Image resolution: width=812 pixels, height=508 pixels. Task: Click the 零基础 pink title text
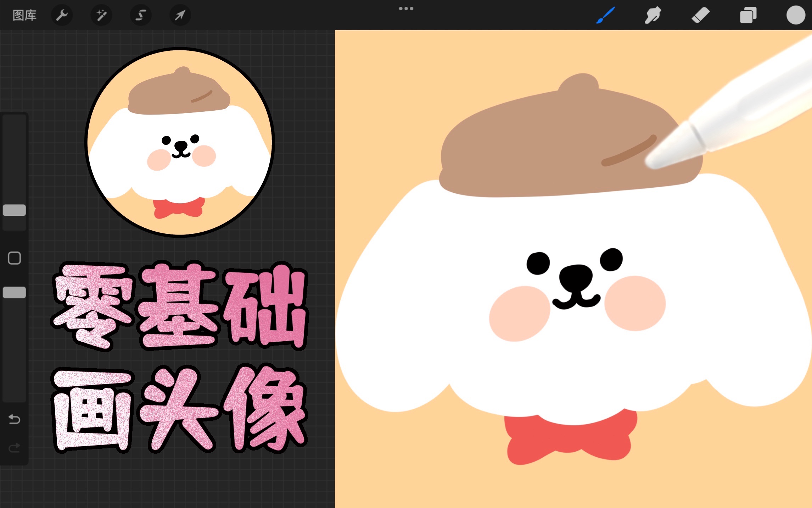click(x=180, y=306)
